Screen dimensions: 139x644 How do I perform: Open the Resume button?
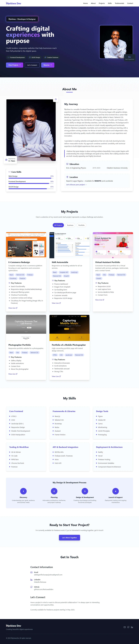tap(48, 65)
